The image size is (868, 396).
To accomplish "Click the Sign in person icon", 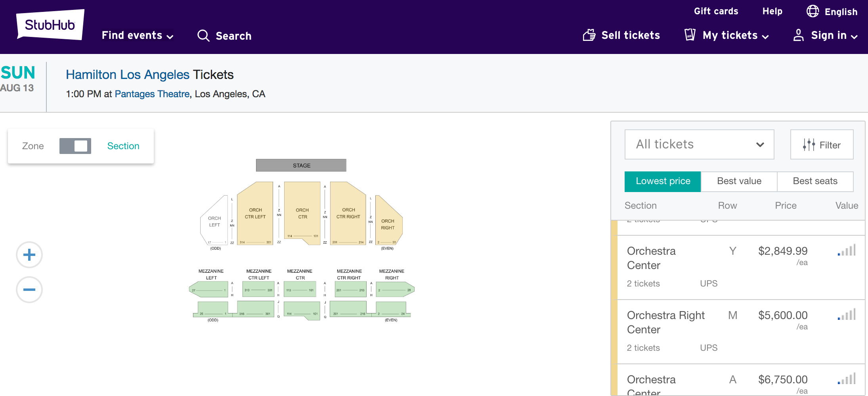I will pos(798,35).
